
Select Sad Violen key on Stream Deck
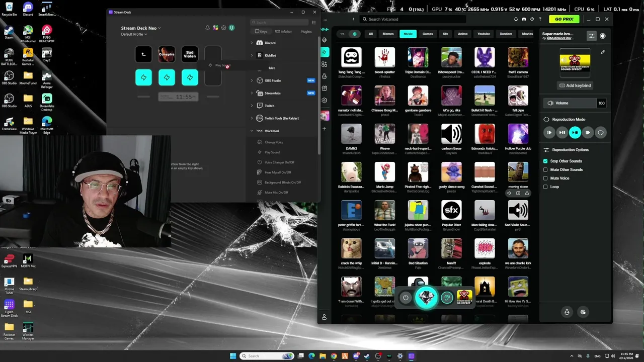click(190, 54)
